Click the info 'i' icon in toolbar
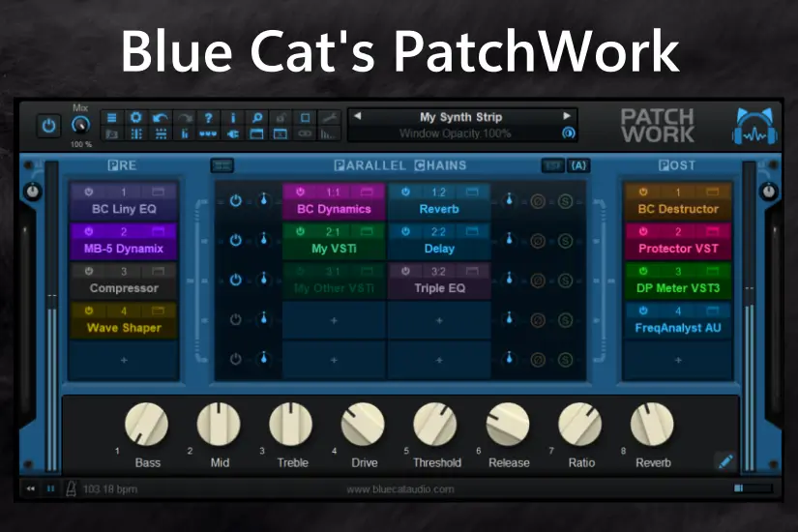The height and width of the screenshot is (532, 798). pyautogui.click(x=232, y=117)
